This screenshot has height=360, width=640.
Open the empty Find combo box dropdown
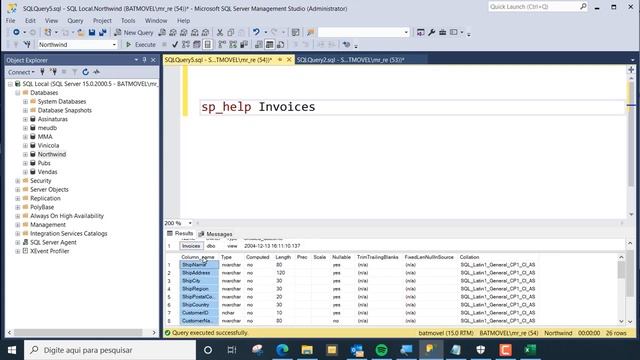(406, 32)
